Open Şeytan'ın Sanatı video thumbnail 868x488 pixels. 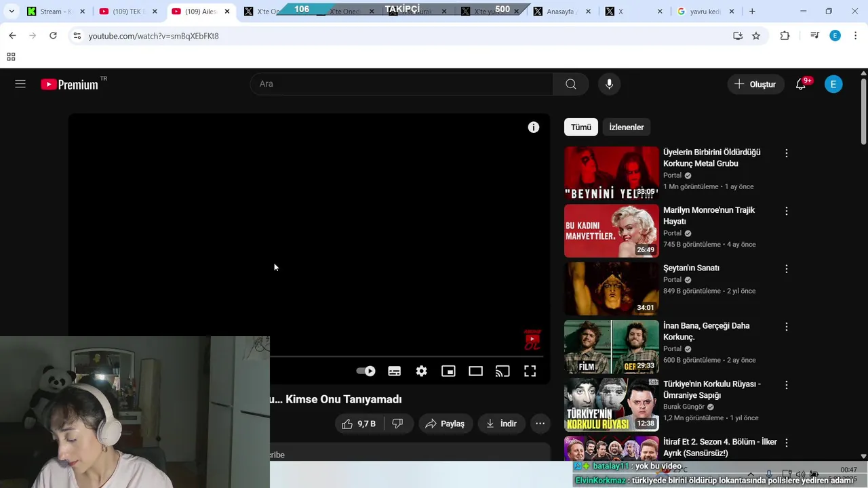pyautogui.click(x=611, y=289)
